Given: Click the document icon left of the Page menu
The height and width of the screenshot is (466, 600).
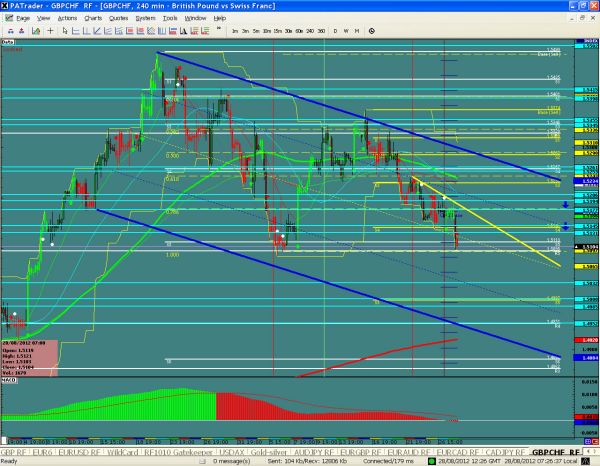Looking at the screenshot, I should click(7, 19).
